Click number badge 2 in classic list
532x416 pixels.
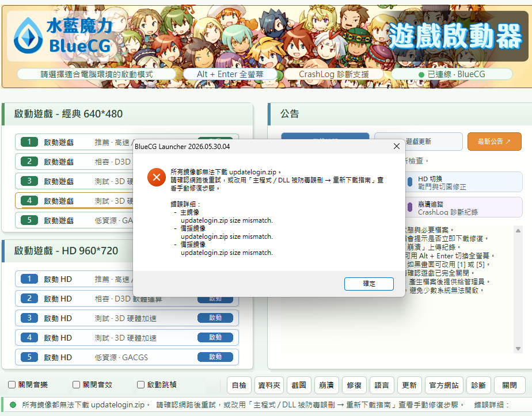coord(29,161)
